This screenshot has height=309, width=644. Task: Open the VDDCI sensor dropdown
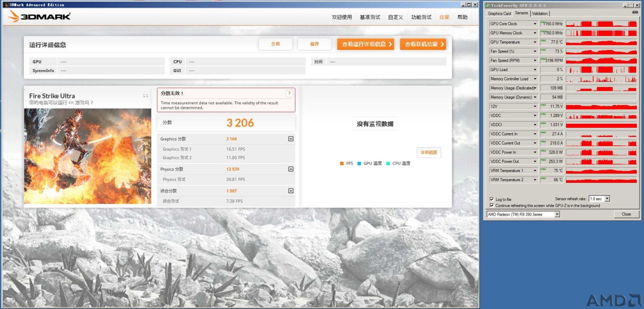[x=535, y=125]
